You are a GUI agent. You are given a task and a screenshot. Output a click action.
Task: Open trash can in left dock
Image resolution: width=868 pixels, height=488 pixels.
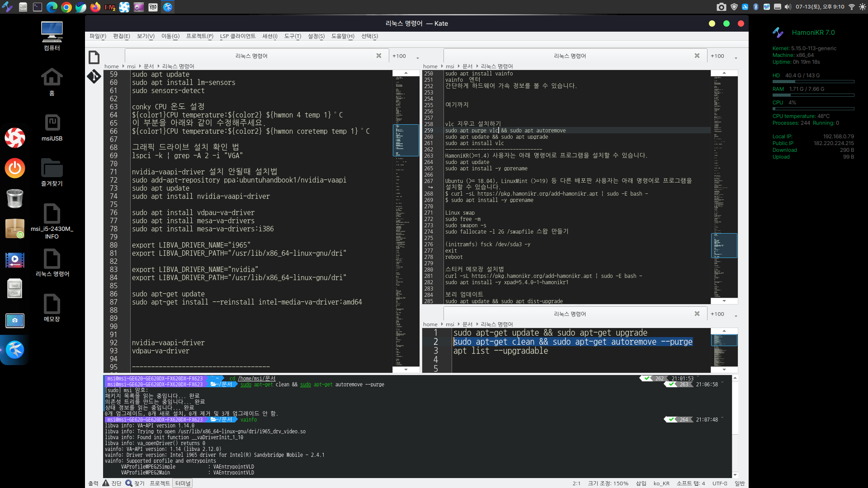pos(14,198)
